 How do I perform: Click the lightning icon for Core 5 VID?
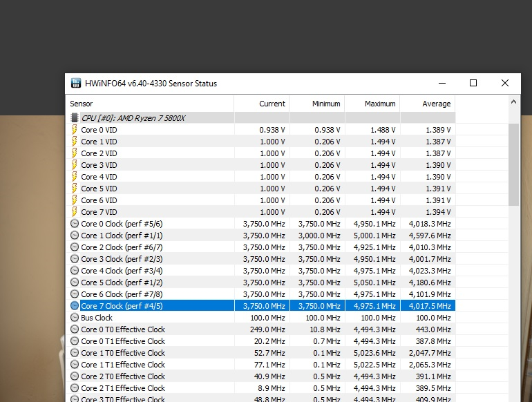75,189
